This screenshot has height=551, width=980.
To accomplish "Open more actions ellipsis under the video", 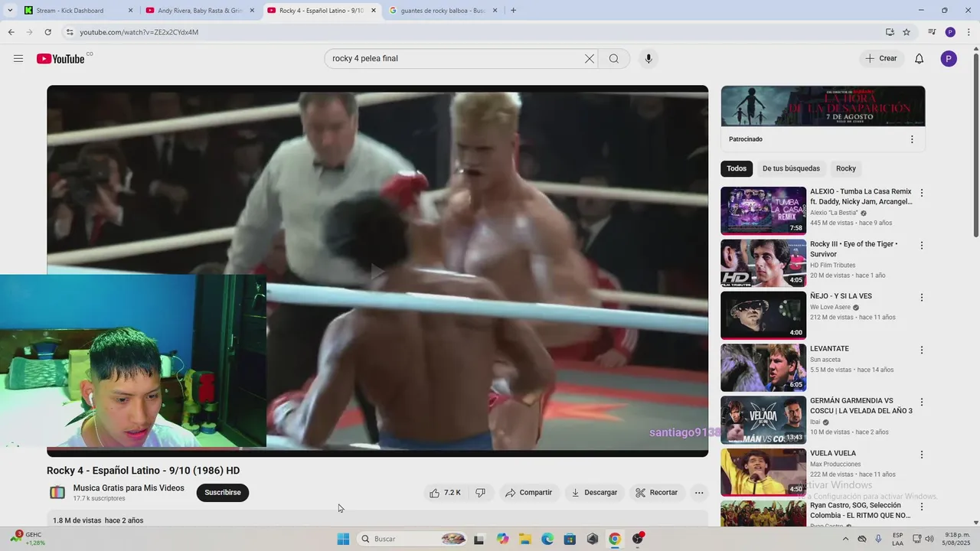I will pos(699,493).
